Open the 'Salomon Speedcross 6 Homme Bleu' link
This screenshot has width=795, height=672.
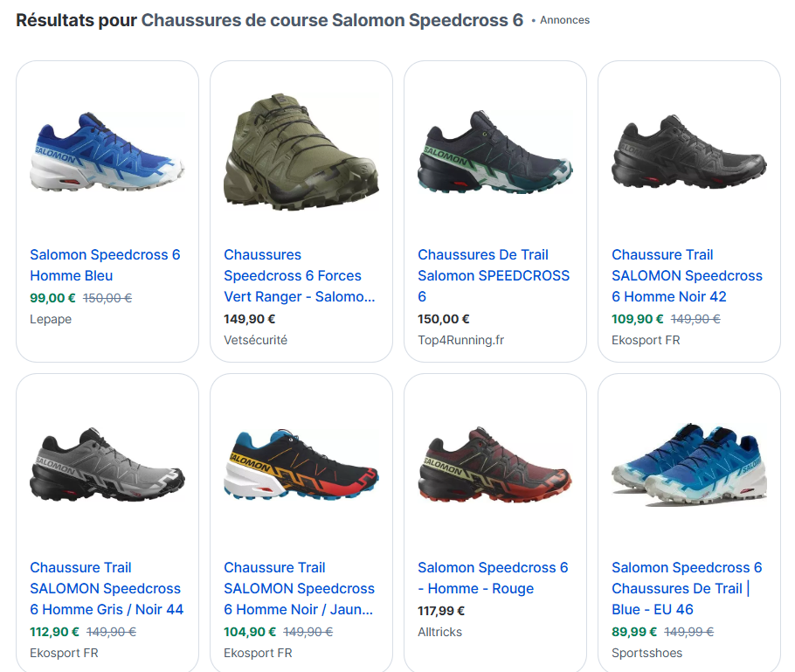(x=105, y=265)
